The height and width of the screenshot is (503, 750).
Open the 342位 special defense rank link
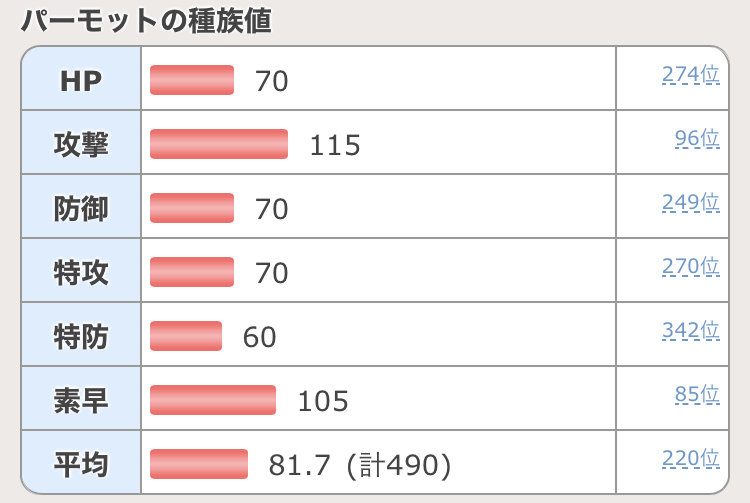[x=690, y=331]
